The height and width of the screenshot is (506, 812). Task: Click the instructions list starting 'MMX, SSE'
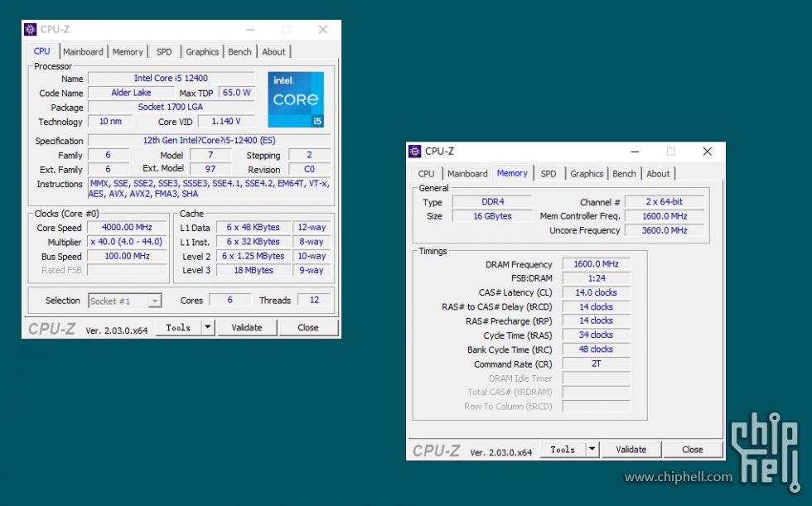click(209, 188)
